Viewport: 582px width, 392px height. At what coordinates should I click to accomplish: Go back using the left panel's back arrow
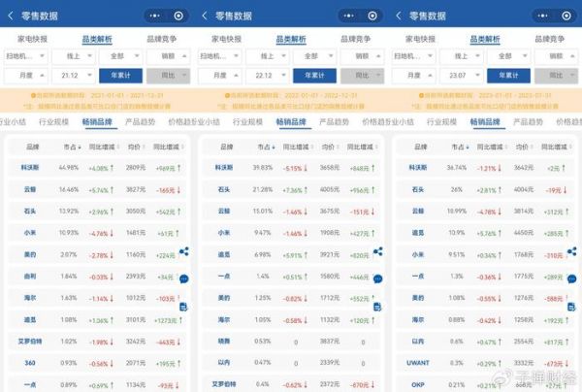(10, 16)
